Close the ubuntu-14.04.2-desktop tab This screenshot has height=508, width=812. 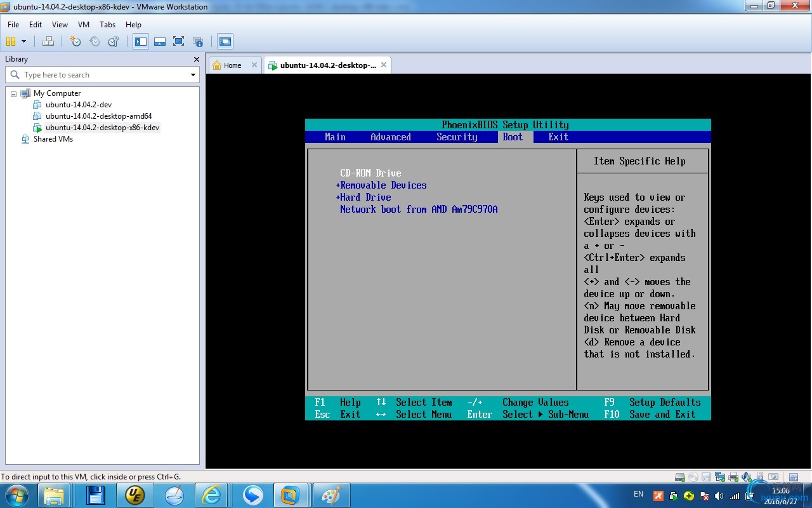(384, 65)
